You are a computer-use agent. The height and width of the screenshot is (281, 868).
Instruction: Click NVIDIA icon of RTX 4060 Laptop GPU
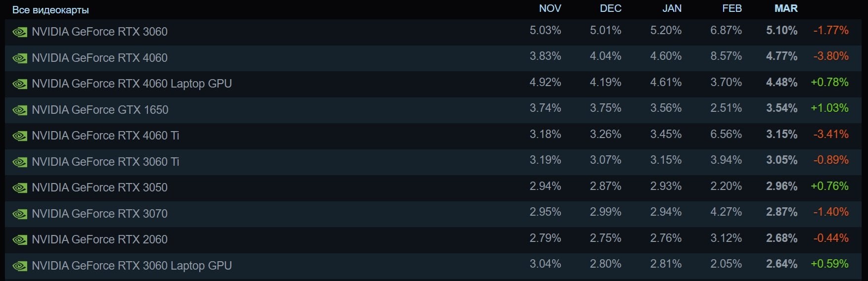[20, 84]
